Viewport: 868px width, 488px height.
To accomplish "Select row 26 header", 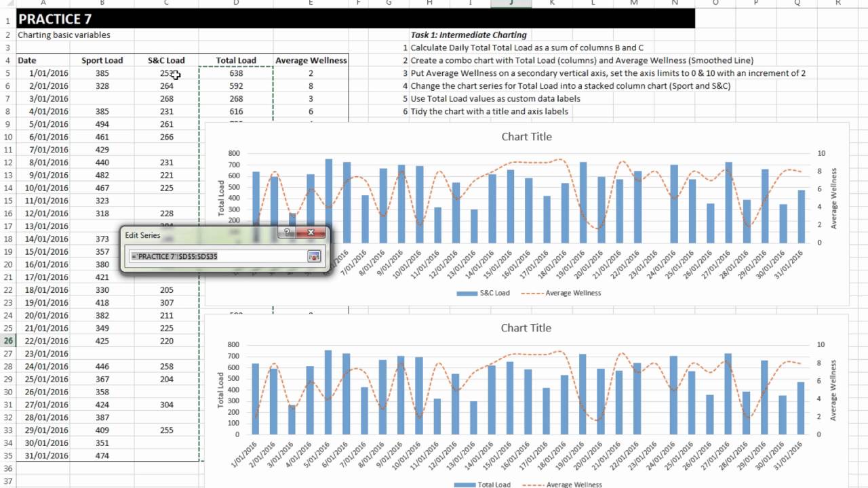I will (x=7, y=341).
